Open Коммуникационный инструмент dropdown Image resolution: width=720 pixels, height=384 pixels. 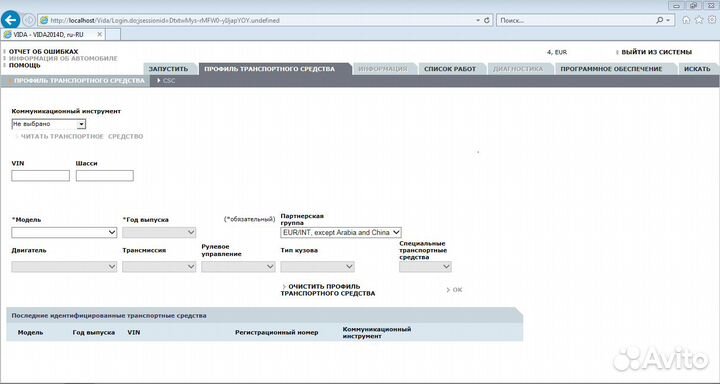pyautogui.click(x=49, y=124)
